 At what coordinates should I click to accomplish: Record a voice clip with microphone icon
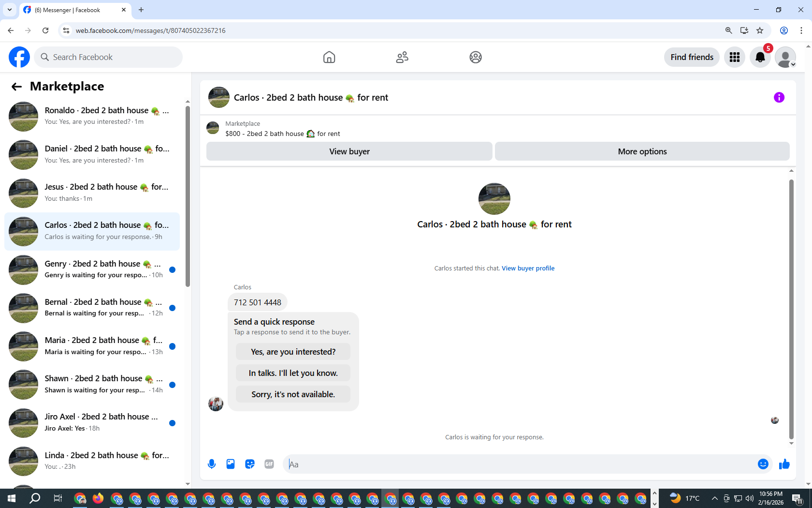click(x=212, y=464)
